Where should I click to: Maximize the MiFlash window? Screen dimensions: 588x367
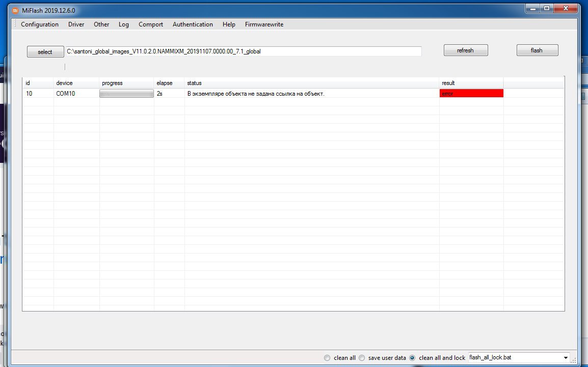(547, 8)
